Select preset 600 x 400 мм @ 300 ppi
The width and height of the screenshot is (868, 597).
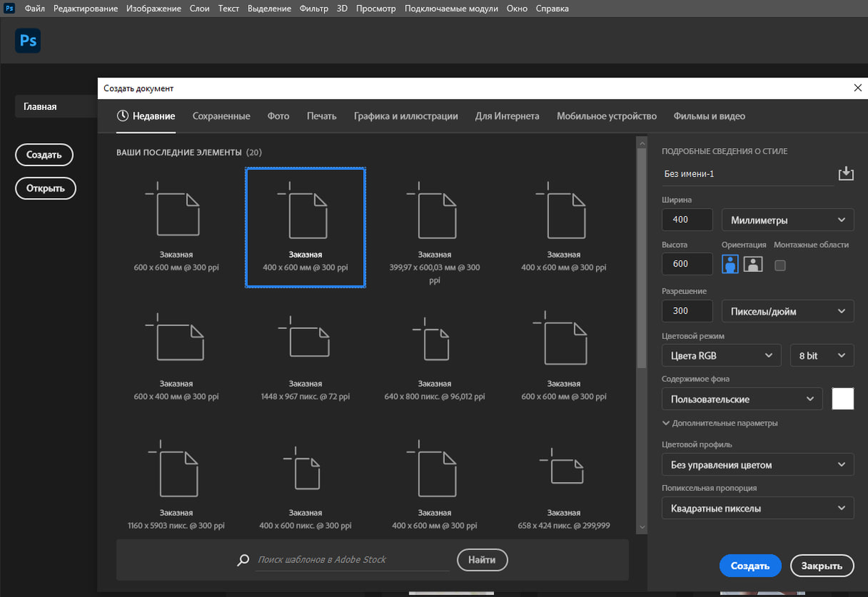pyautogui.click(x=176, y=356)
